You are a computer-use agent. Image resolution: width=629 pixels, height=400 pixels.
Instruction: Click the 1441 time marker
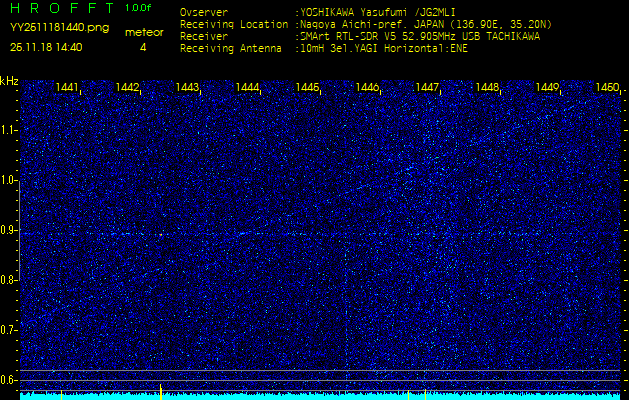tap(68, 88)
